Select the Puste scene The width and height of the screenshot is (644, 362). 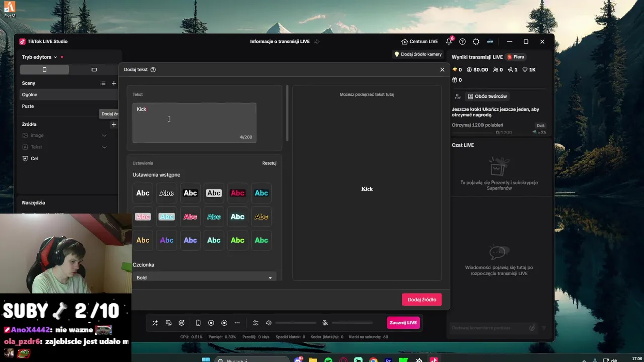point(68,106)
